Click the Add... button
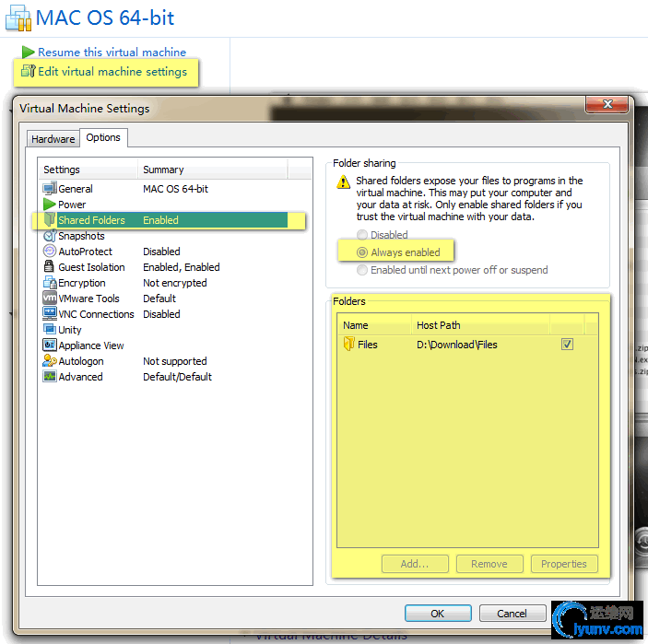Image resolution: width=648 pixels, height=644 pixels. click(x=415, y=564)
